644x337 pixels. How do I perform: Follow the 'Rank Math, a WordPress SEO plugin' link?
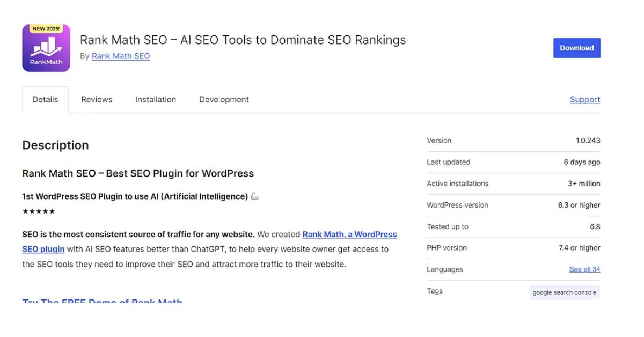point(349,235)
